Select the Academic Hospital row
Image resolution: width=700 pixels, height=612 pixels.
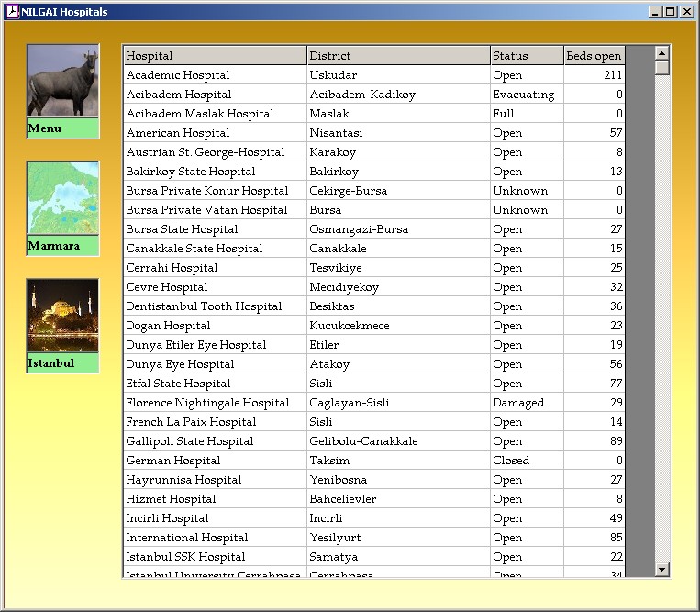[178, 75]
